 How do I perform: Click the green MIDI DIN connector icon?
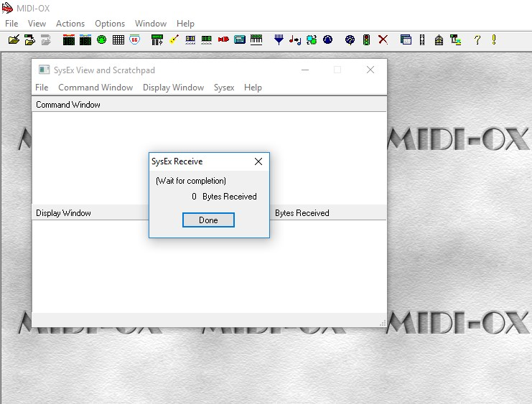(x=101, y=39)
